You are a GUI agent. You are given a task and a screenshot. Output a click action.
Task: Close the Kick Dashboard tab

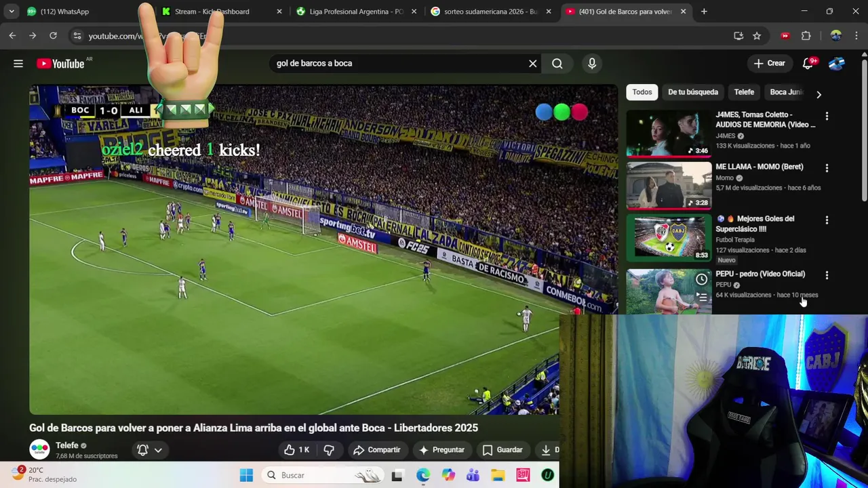tap(279, 12)
